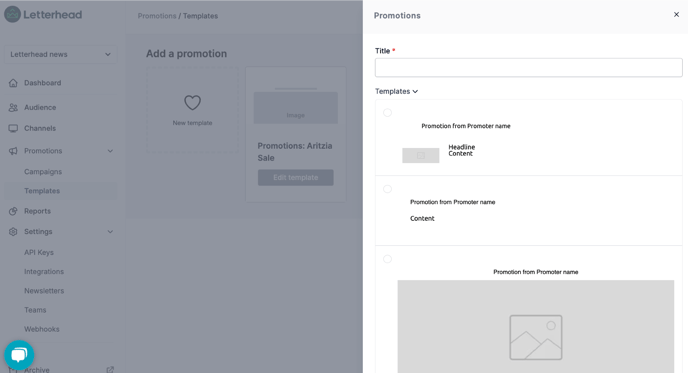Open the Letterhead news dropdown

click(x=61, y=54)
